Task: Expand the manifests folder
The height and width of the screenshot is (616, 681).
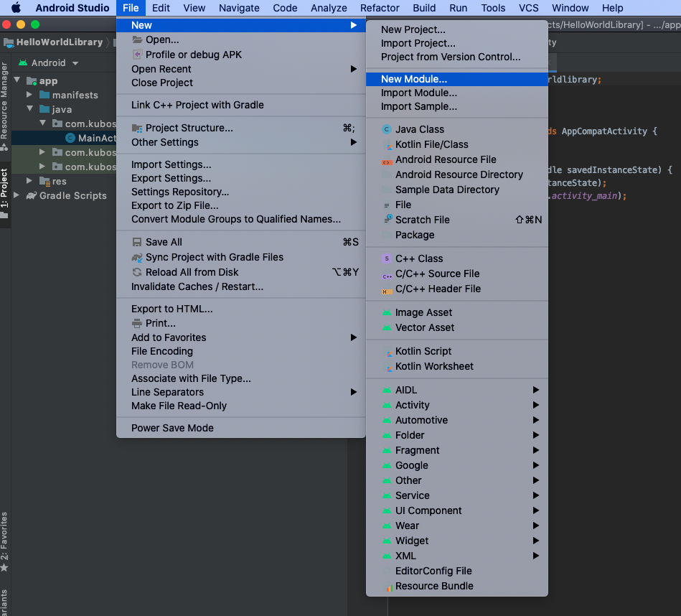Action: coord(29,95)
